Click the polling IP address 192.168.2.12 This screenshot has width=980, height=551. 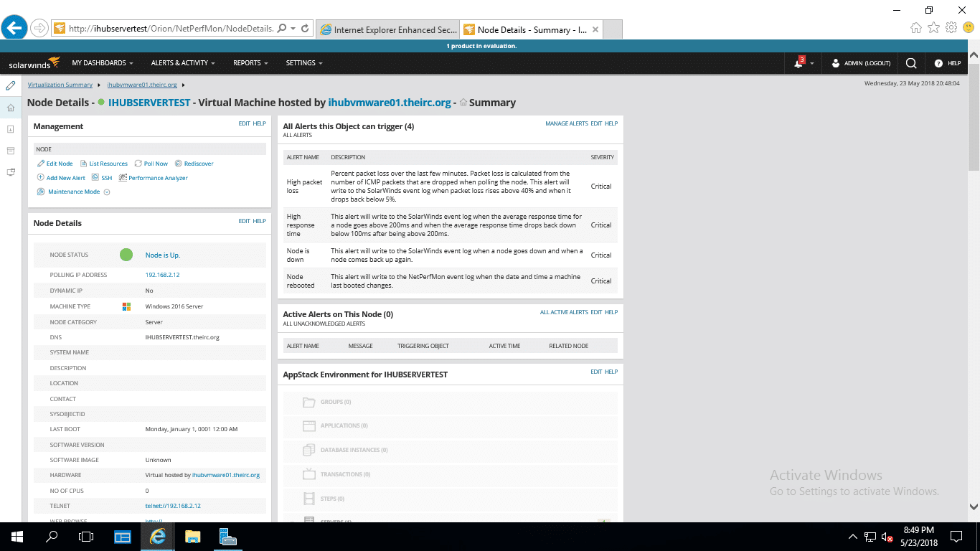(x=162, y=275)
